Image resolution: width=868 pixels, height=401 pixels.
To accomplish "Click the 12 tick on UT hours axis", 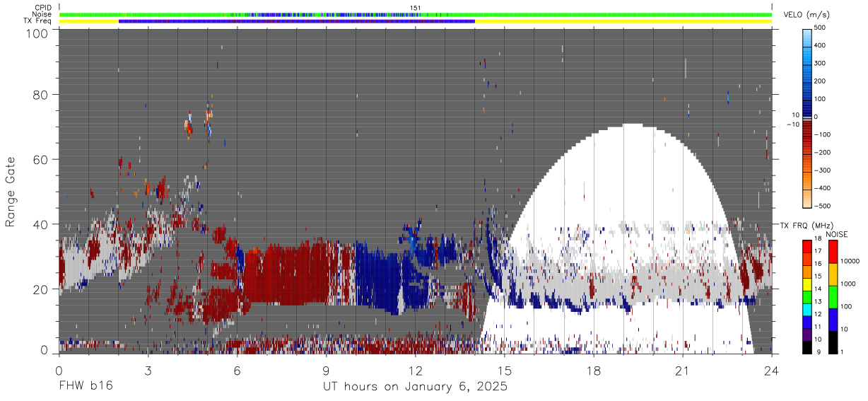I will (416, 371).
